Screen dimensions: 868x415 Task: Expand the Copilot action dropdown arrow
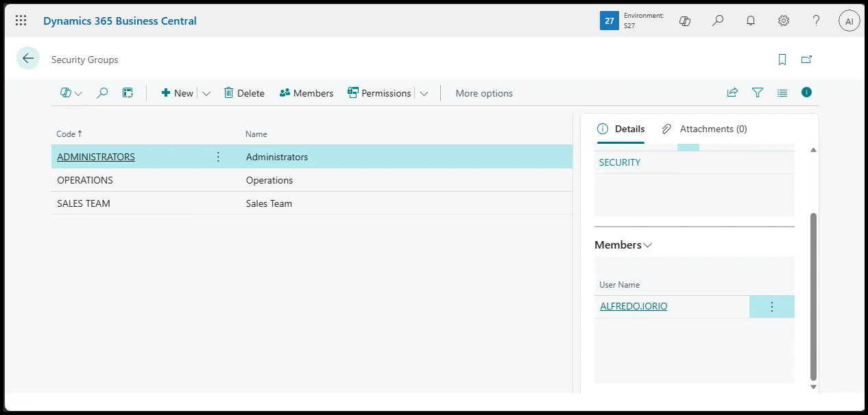[x=78, y=94]
